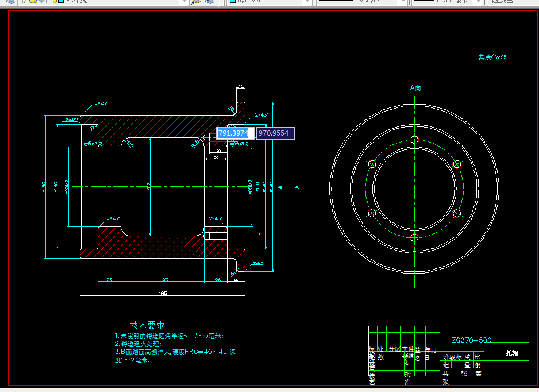Select the 技术要求 heading text
The width and height of the screenshot is (539, 392).
[147, 325]
